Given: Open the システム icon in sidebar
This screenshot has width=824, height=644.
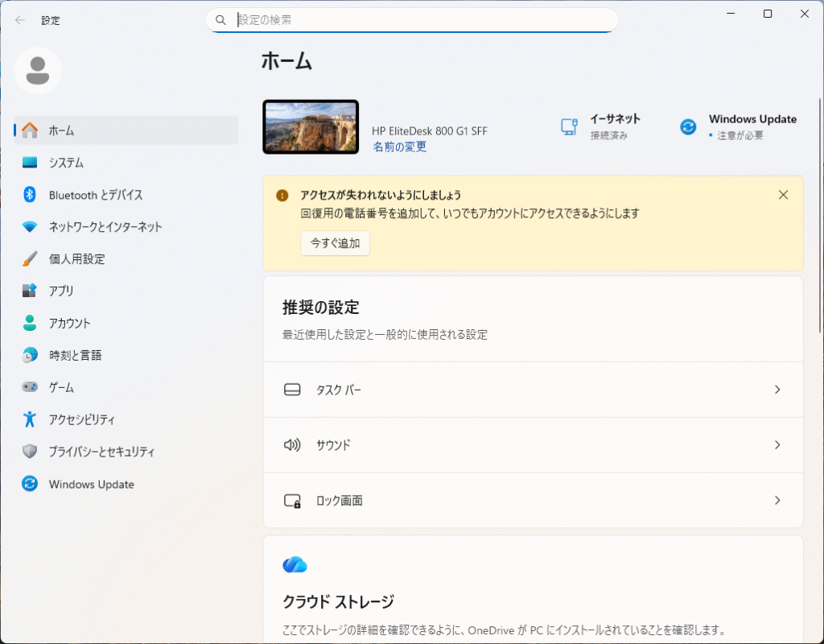Looking at the screenshot, I should coord(30,163).
